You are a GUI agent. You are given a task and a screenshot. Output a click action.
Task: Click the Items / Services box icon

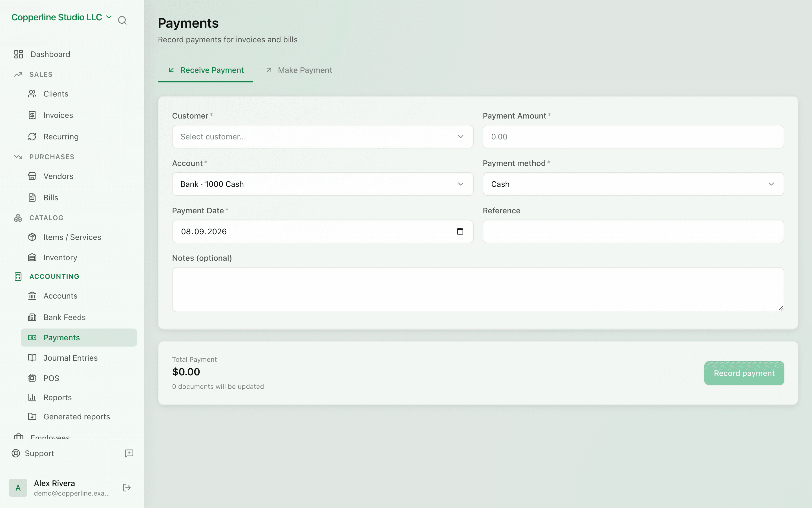(32, 237)
